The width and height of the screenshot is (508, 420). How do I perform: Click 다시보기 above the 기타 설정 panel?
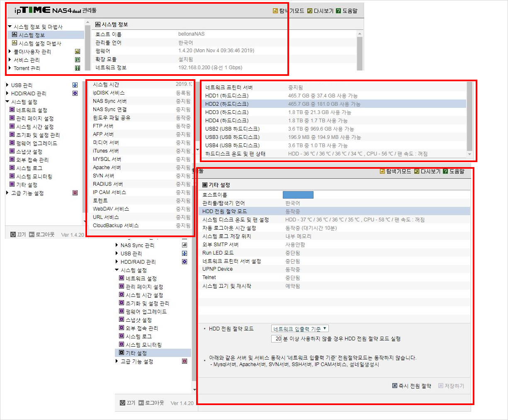tap(427, 171)
